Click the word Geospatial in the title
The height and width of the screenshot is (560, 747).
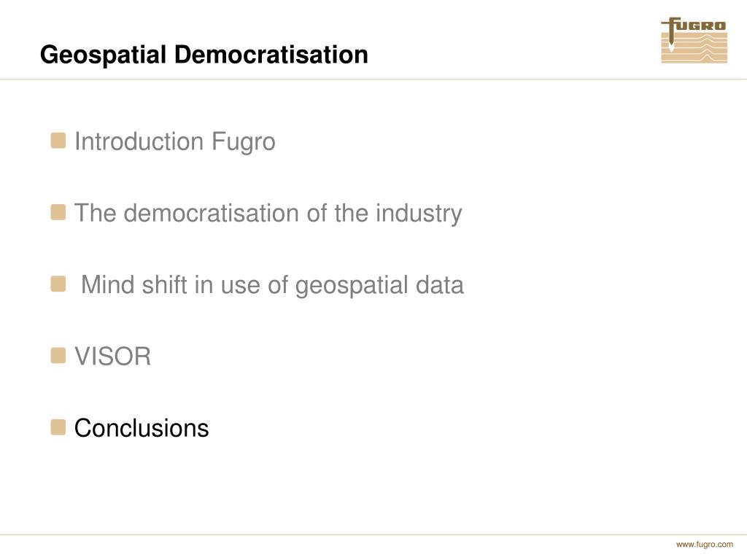click(x=104, y=55)
